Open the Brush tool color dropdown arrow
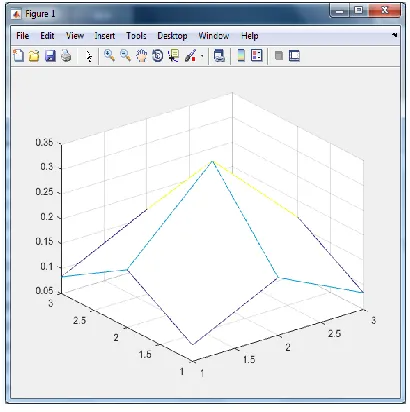410x412 pixels. (202, 56)
